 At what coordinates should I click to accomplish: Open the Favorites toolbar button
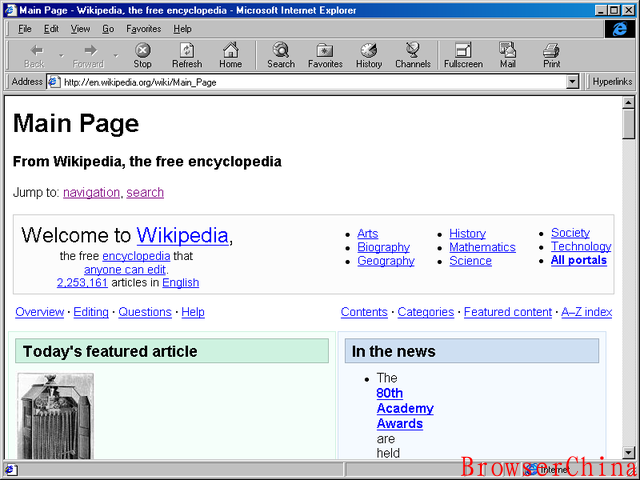[x=325, y=56]
